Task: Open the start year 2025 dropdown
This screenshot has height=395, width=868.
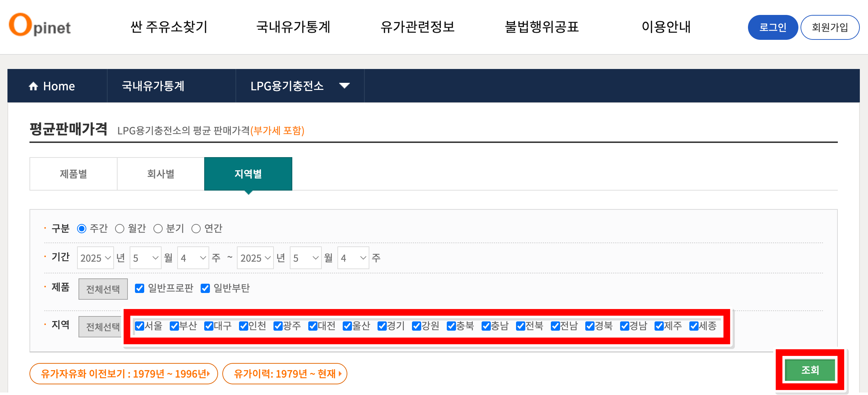Action: 96,258
